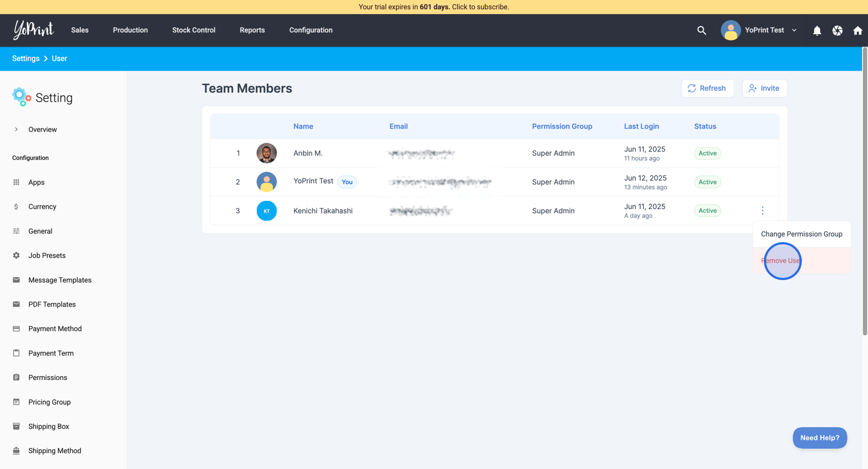Viewport: 868px width, 469px height.
Task: Click the Refresh button
Action: [707, 88]
